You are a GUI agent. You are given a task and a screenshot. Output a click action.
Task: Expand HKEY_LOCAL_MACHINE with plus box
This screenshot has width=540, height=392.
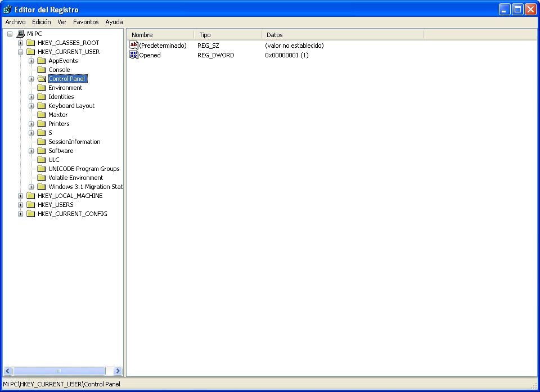[x=21, y=196]
